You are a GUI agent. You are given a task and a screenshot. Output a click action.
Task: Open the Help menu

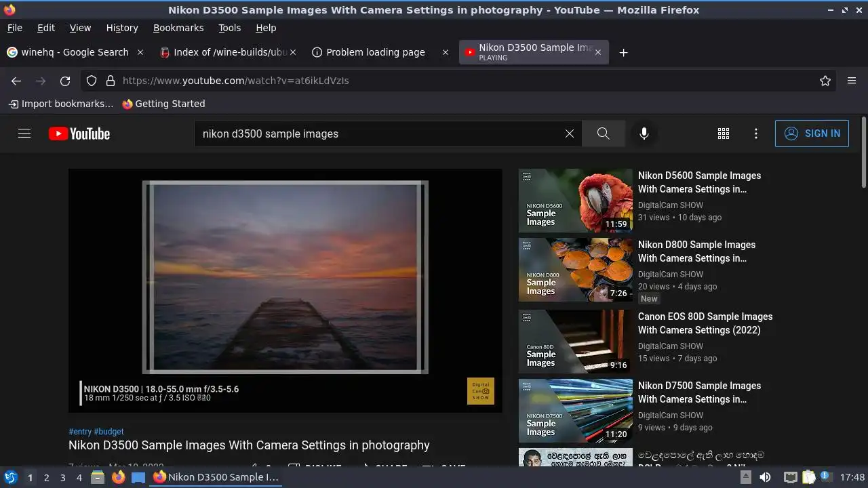pyautogui.click(x=266, y=28)
